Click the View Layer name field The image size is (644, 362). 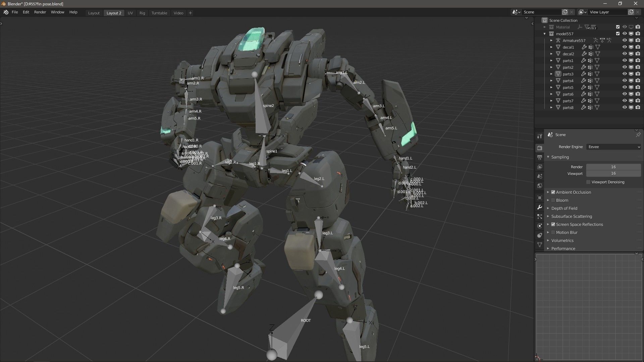pos(608,12)
